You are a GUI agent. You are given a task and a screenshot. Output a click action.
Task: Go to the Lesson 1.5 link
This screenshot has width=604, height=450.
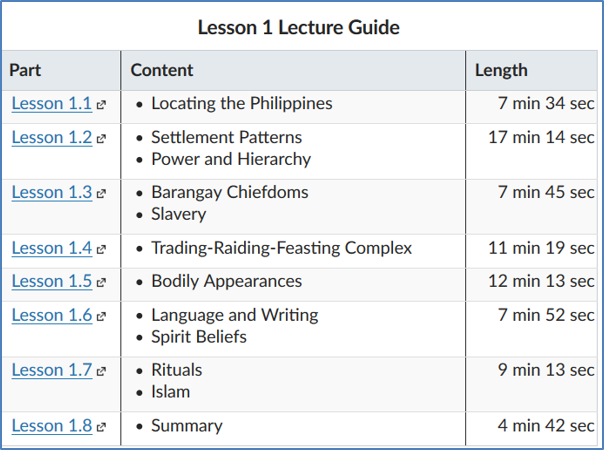coord(51,281)
